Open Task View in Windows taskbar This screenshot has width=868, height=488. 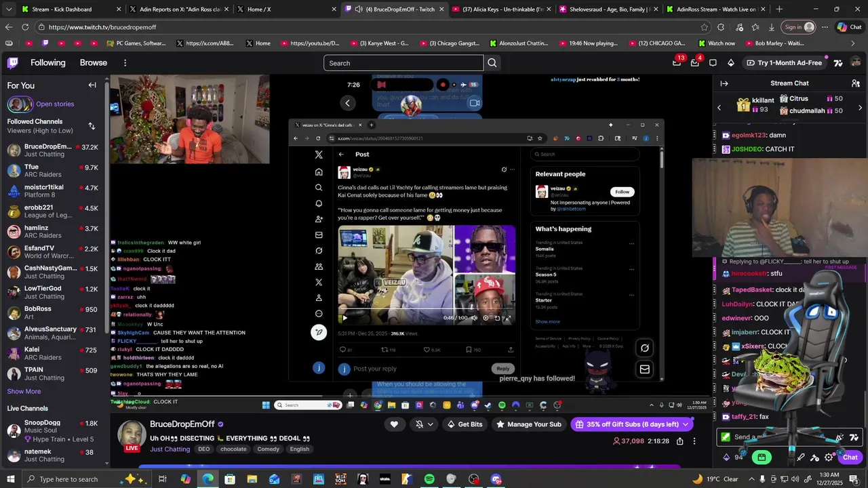click(163, 479)
